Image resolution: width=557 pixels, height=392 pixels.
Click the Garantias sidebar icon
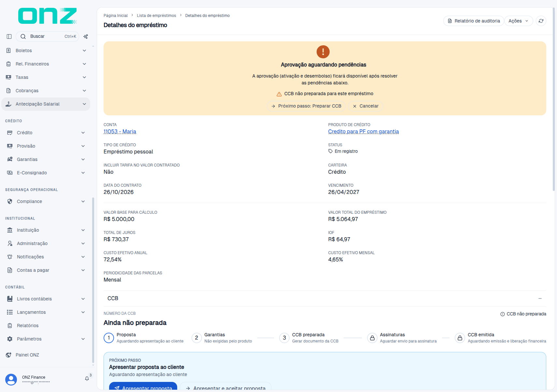[10, 159]
